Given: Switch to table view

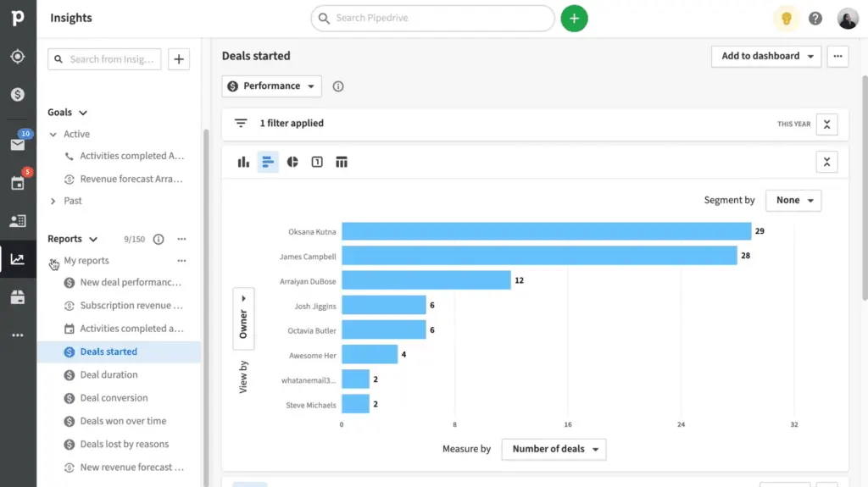Looking at the screenshot, I should pos(342,162).
